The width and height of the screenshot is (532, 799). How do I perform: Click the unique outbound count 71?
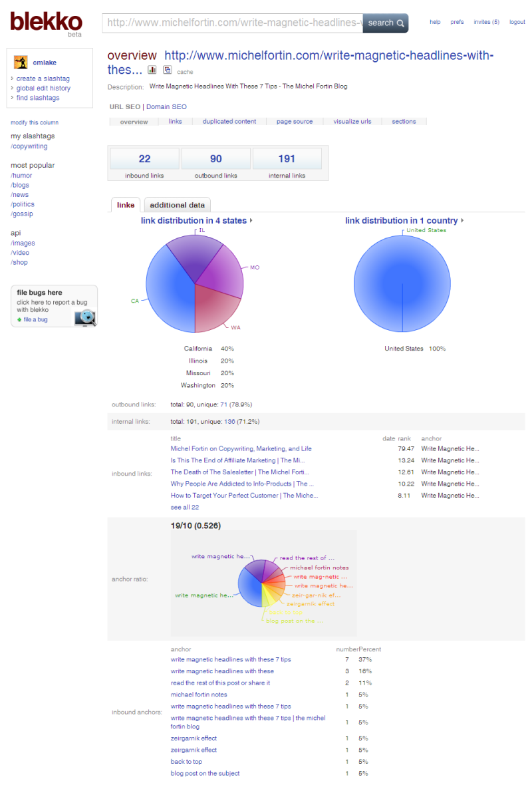pyautogui.click(x=224, y=404)
